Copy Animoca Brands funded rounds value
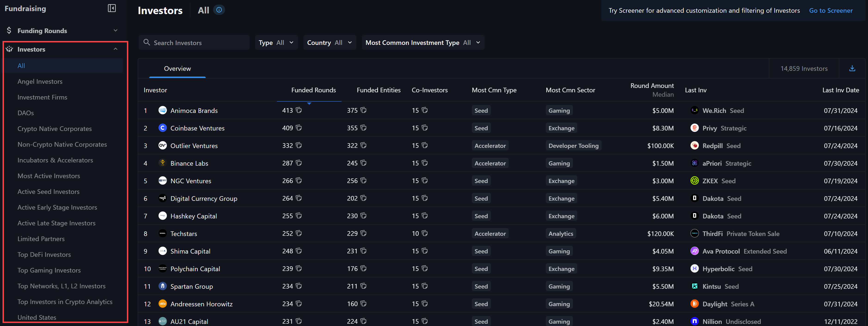The image size is (868, 326). 299,110
